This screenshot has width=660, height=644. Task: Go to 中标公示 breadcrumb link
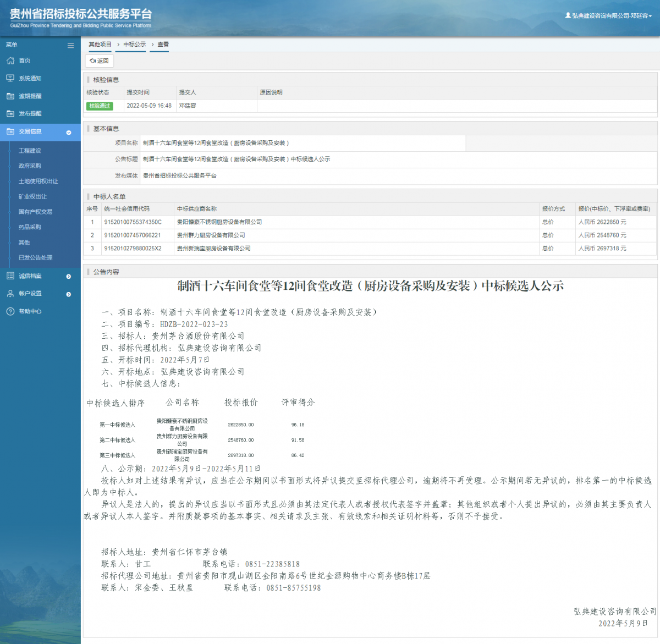[x=135, y=45]
